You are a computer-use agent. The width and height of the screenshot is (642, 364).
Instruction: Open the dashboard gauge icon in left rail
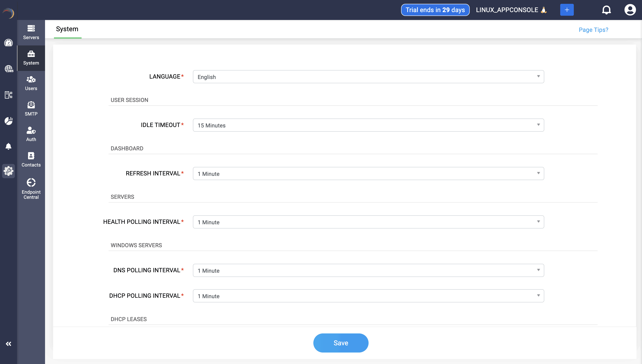point(8,43)
